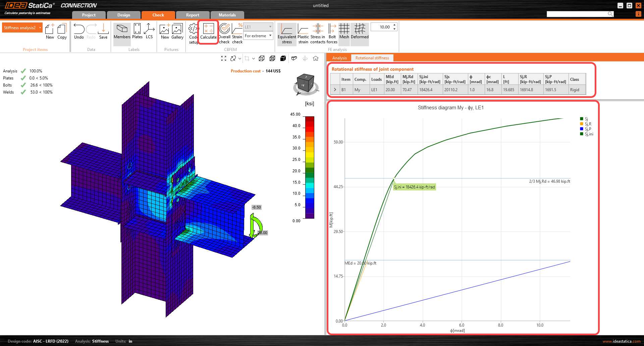The width and height of the screenshot is (644, 346).
Task: Switch to the Analysis results tab
Action: point(339,58)
